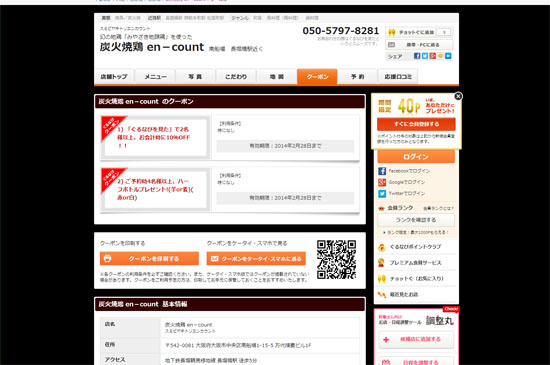
Task: Click the 〒542-0081 address text
Action: point(238,345)
